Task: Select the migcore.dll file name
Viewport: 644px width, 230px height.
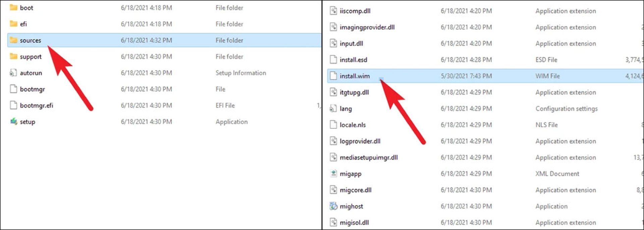Action: point(356,190)
